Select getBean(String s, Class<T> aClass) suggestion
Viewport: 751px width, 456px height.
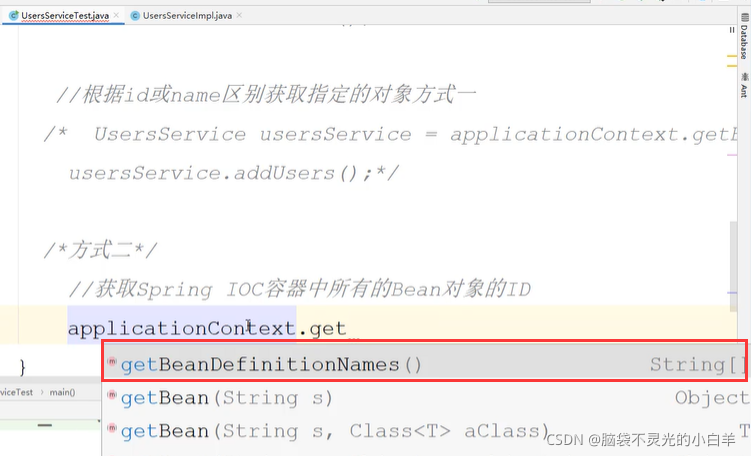(426, 431)
